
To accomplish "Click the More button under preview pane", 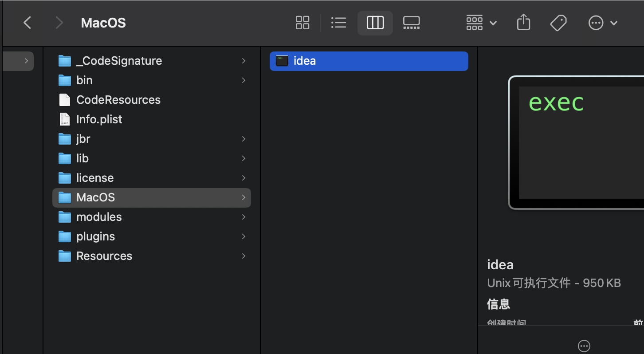I will (584, 346).
